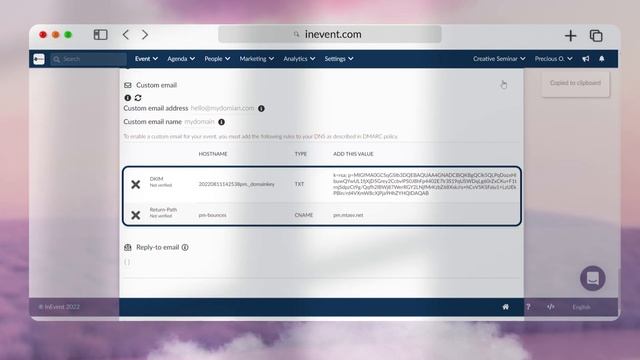Click the question mark help icon in footer

[x=528, y=307]
